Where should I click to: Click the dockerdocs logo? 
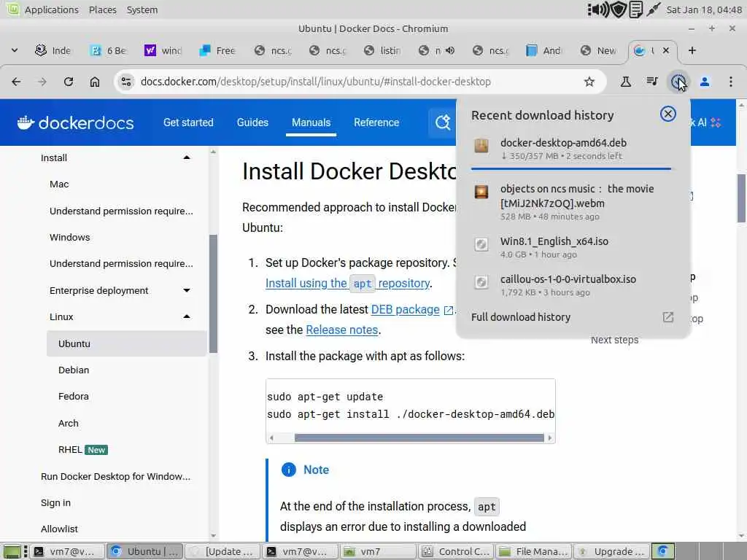[x=75, y=122]
